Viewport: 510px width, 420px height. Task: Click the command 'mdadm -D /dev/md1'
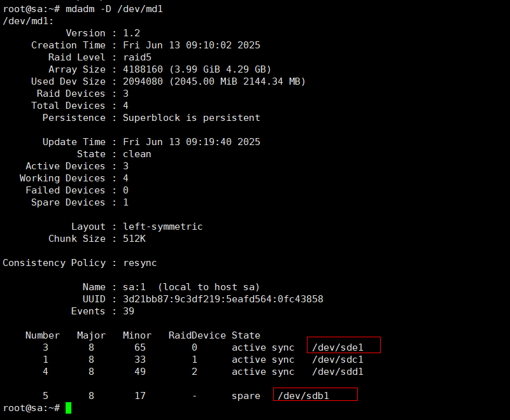click(x=114, y=9)
